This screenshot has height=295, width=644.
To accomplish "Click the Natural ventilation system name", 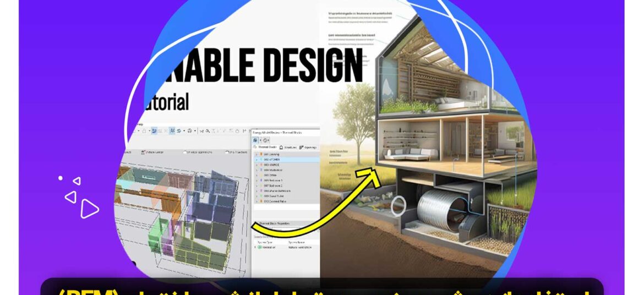I will click(300, 247).
